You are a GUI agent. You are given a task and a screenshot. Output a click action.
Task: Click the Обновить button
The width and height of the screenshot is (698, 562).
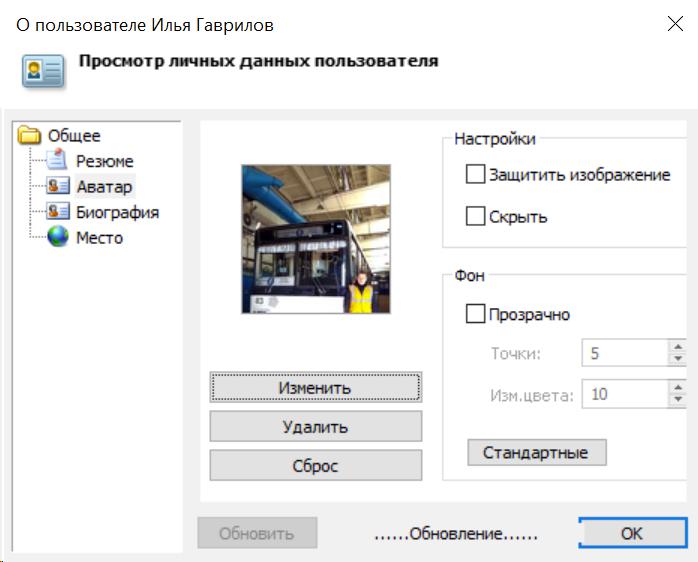[x=257, y=533]
